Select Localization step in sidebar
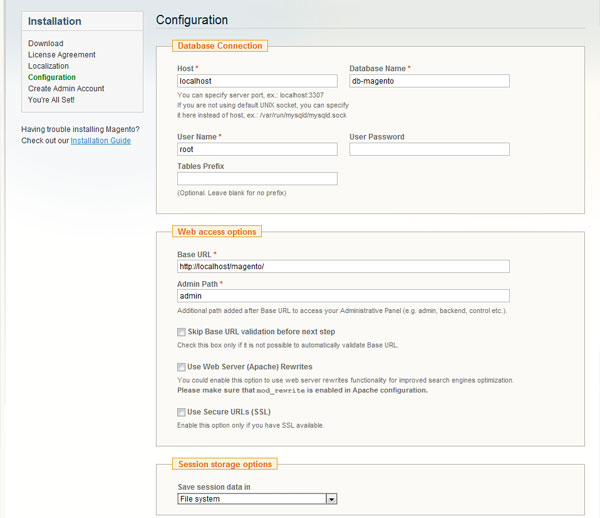Image resolution: width=600 pixels, height=518 pixels. 48,66
